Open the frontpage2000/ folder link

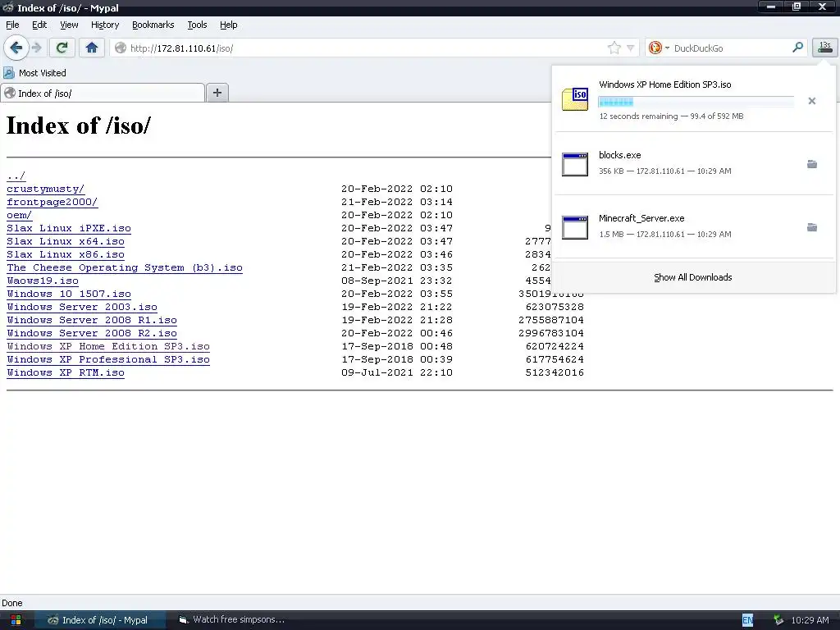tap(52, 202)
